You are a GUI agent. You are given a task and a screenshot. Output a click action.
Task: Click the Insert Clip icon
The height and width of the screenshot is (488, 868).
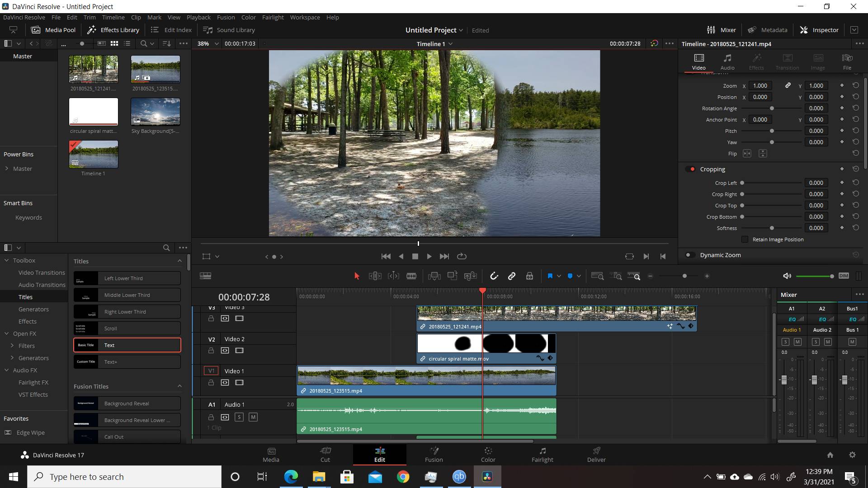[x=434, y=276]
